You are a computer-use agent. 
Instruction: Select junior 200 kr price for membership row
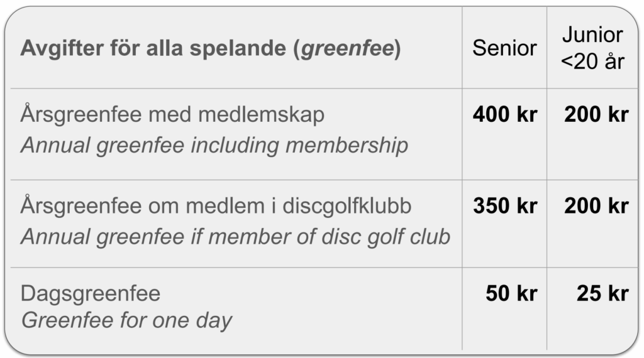coord(596,115)
